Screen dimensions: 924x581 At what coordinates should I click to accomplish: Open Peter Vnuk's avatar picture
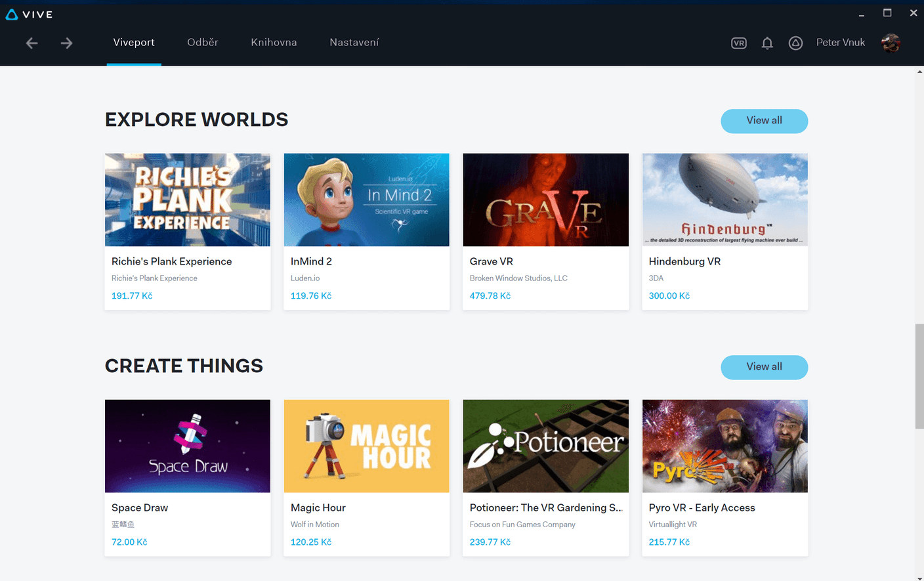pyautogui.click(x=891, y=43)
